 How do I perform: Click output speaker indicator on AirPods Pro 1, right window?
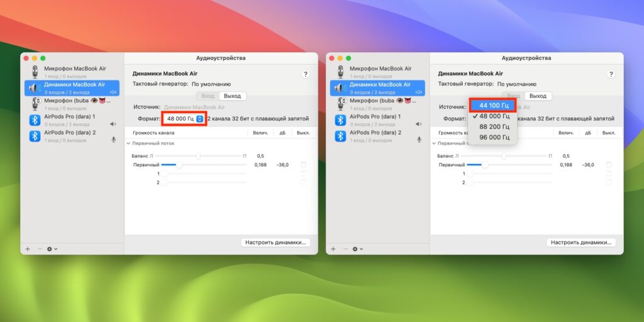pos(418,124)
